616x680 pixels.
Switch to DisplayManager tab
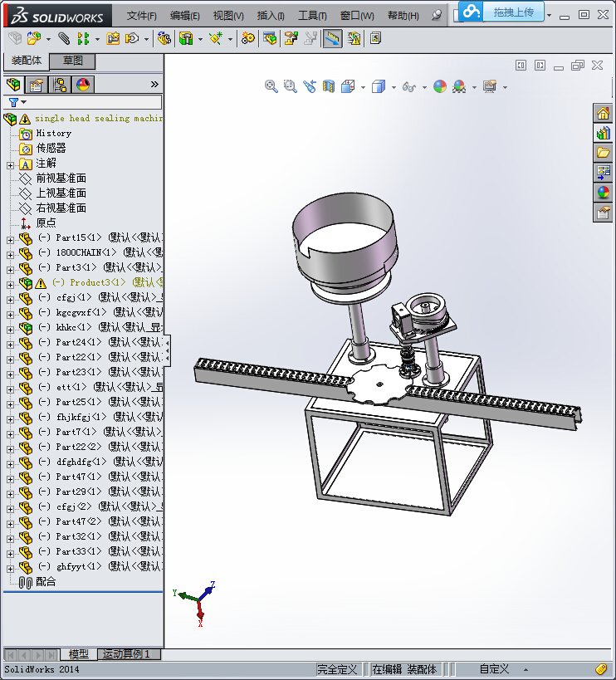[x=83, y=85]
